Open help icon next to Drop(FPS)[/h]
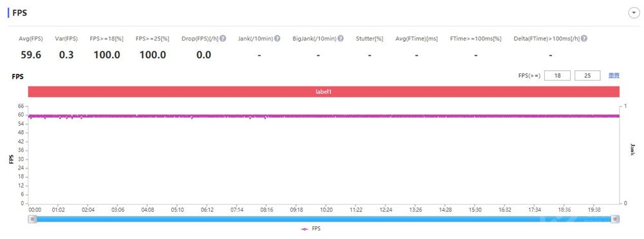The height and width of the screenshot is (239, 644). [223, 39]
